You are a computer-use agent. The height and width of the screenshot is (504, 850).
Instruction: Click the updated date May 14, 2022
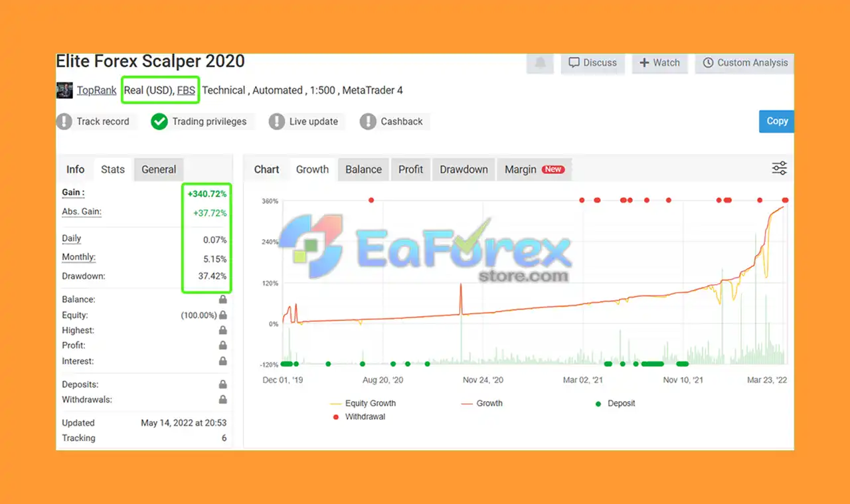pos(184,423)
